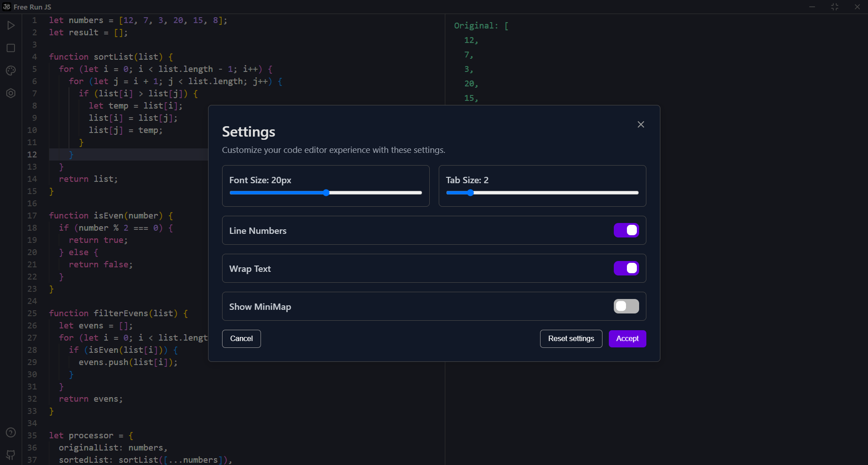The height and width of the screenshot is (465, 868).
Task: Click the 'return evens;' code line
Action: (x=90, y=399)
